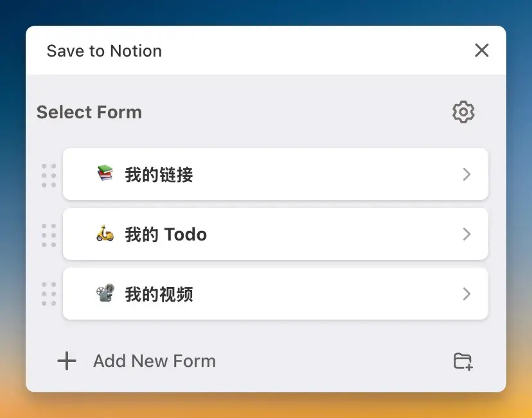This screenshot has width=532, height=418.
Task: Click the plus icon for new form
Action: [x=67, y=361]
